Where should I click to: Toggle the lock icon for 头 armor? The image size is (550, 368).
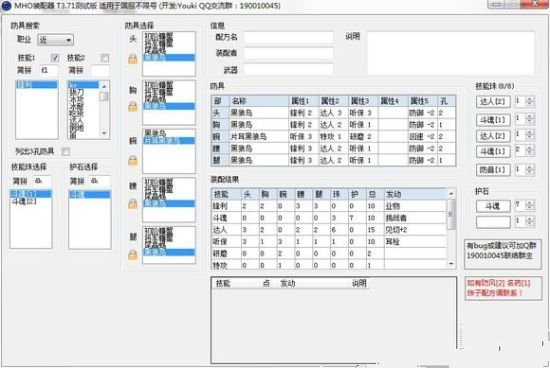(133, 59)
